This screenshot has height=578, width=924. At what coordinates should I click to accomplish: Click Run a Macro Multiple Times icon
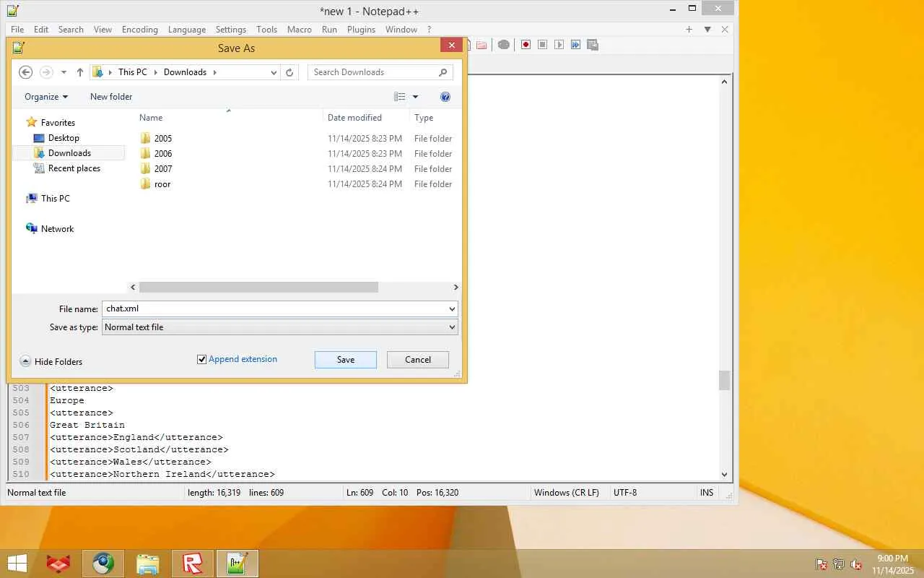point(575,45)
